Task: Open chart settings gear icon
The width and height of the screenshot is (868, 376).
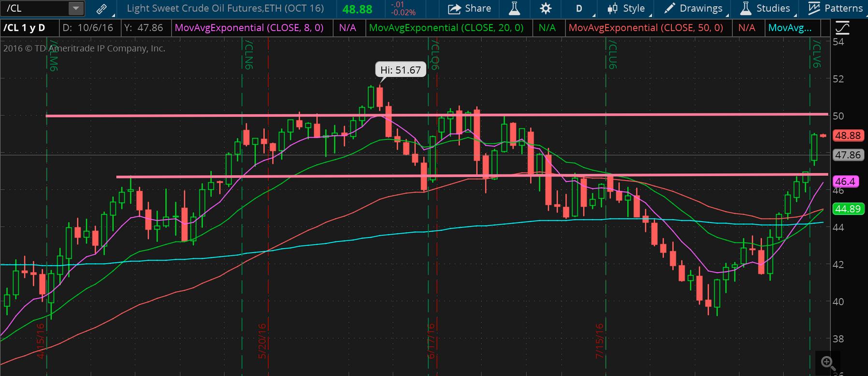Action: coord(546,8)
